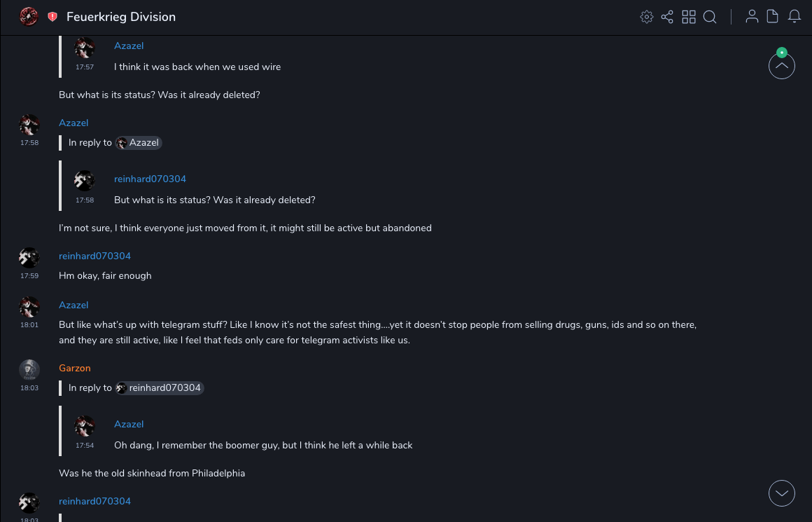
Task: Open the members person icon
Action: (752, 17)
